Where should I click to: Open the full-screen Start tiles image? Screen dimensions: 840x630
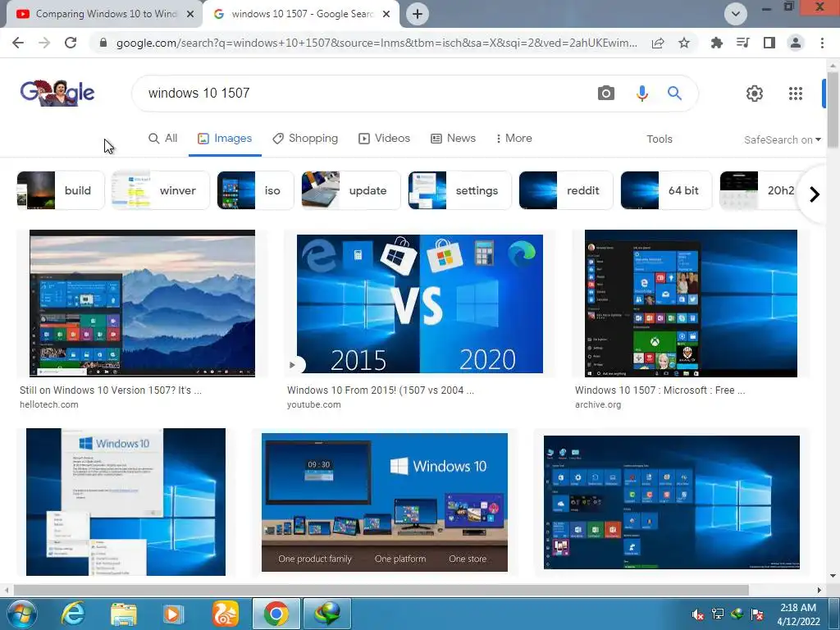pyautogui.click(x=671, y=502)
